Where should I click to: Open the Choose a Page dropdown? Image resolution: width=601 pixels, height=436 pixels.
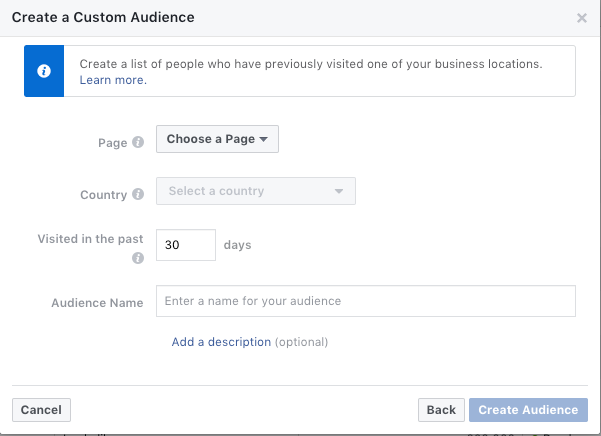coord(217,139)
